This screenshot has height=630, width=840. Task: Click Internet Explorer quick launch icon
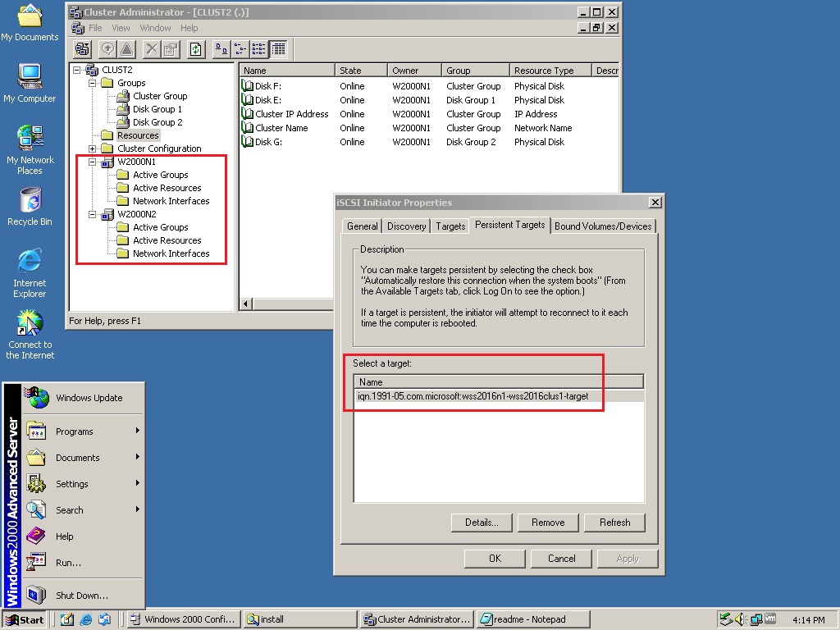point(85,619)
